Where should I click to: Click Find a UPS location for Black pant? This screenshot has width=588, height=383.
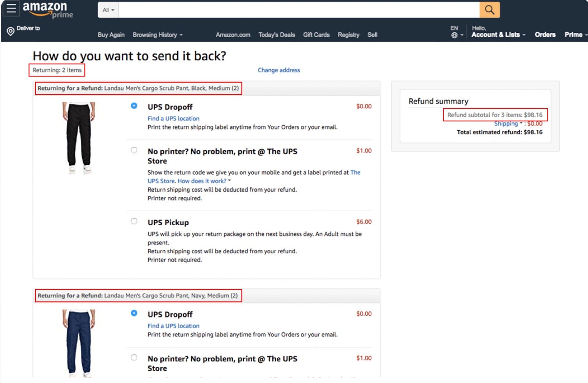click(x=173, y=118)
